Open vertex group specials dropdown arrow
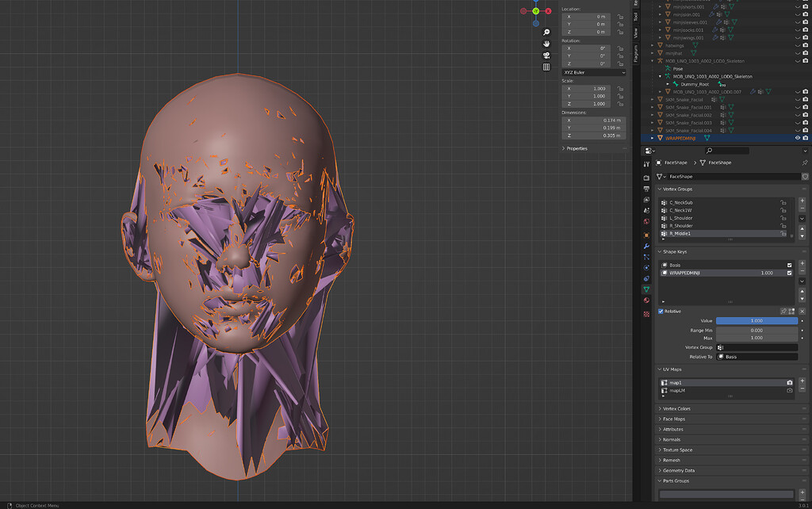812x509 pixels. point(802,219)
